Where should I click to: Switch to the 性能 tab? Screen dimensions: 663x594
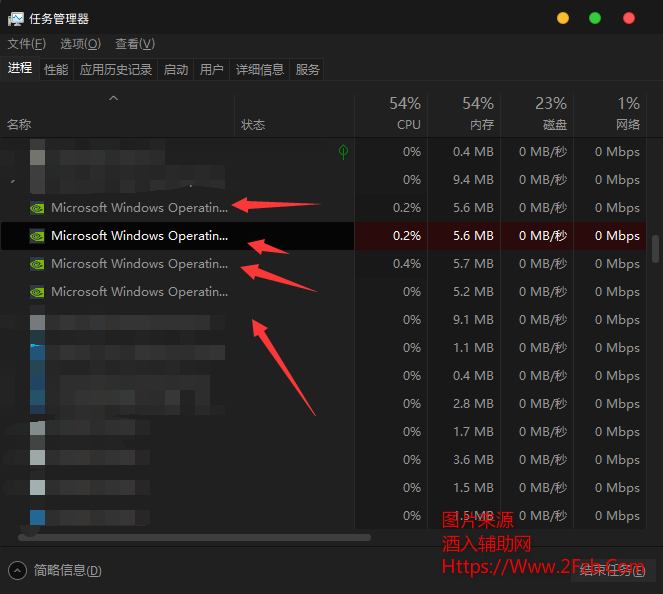click(56, 69)
